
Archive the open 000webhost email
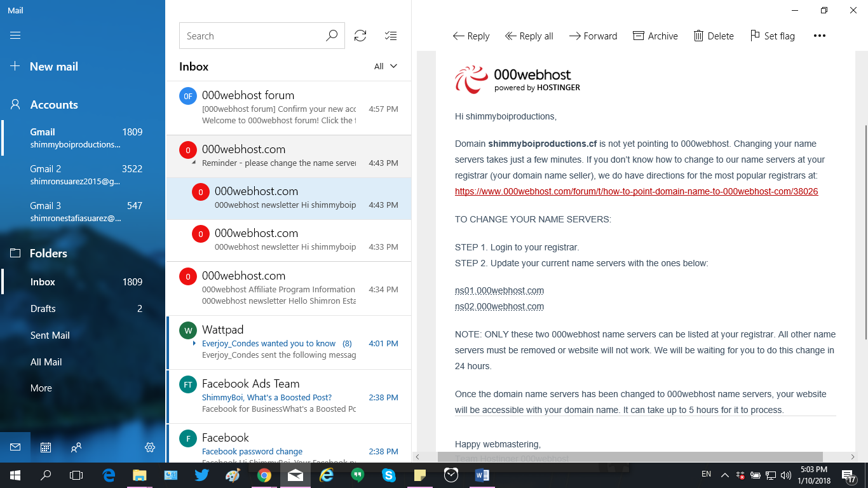click(x=655, y=36)
